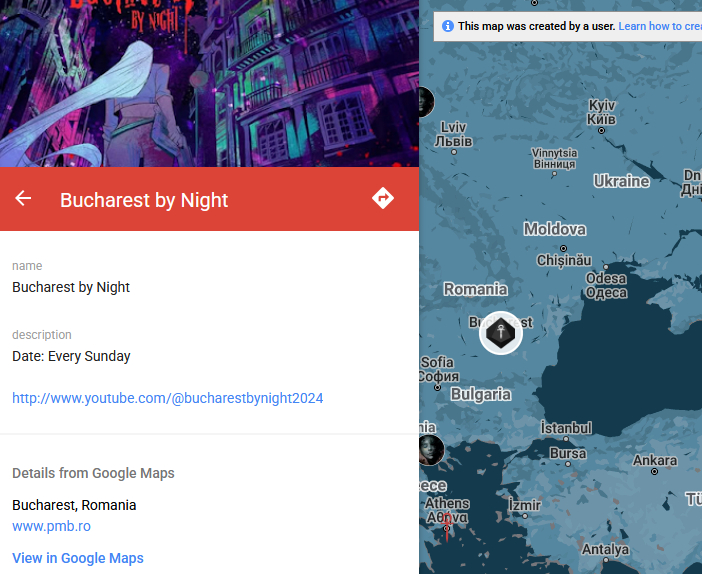This screenshot has width=702, height=574.
Task: Click the Bucharest by Night header title
Action: point(144,200)
